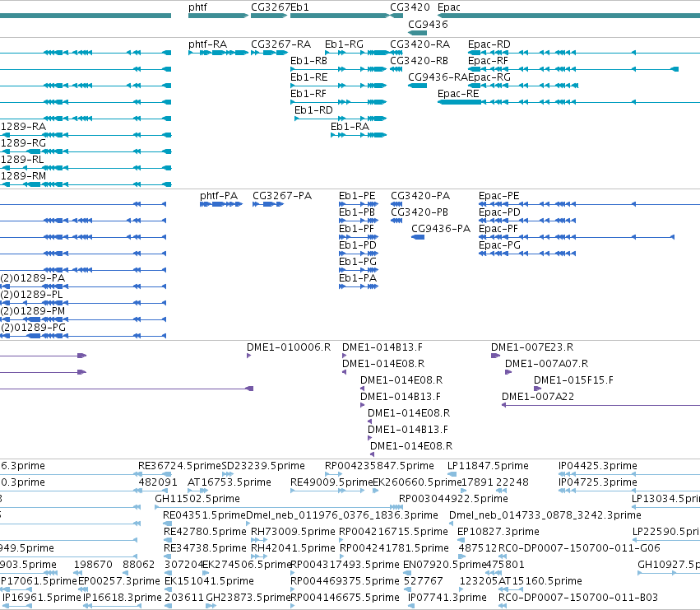Select the Eb1-RF transcript
Viewport: 700px width, 610px height.
click(338, 102)
